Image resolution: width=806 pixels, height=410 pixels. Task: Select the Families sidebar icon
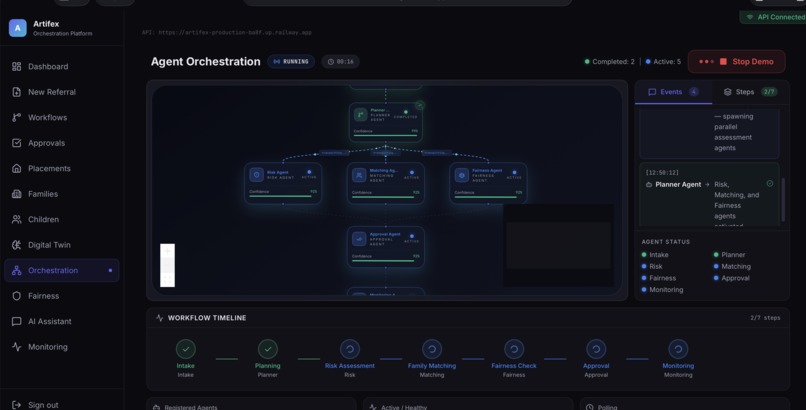click(16, 194)
